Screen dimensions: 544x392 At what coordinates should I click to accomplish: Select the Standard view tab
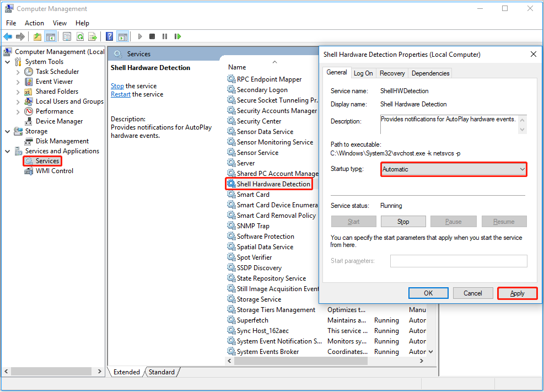(161, 372)
